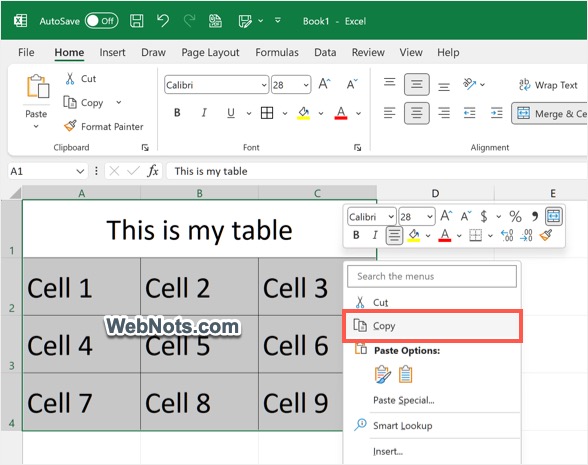Toggle Italic in the ribbon Font group
Image resolution: width=588 pixels, height=465 pixels.
coord(204,112)
